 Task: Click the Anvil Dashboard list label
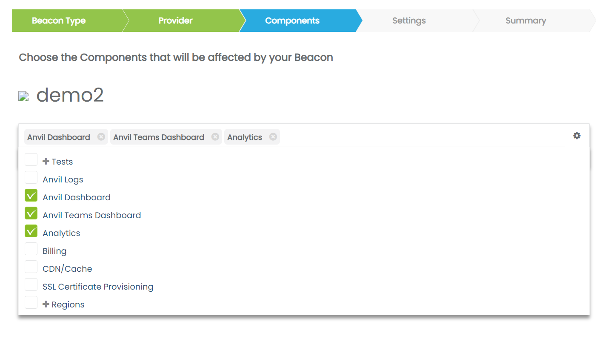[x=77, y=197]
